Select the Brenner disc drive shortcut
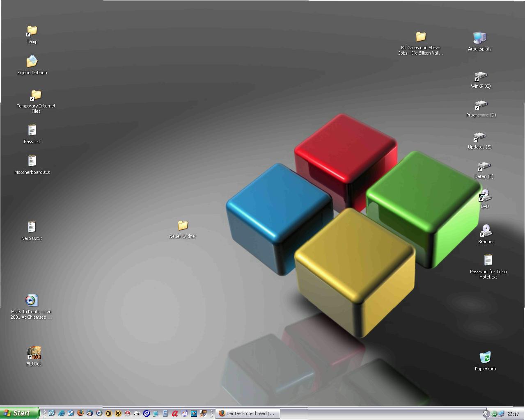525x420 pixels. 486,231
